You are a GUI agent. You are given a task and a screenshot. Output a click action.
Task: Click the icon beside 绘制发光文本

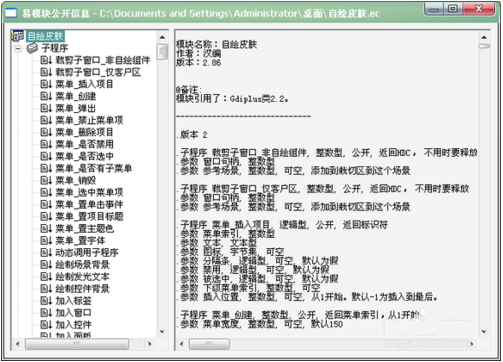point(46,276)
